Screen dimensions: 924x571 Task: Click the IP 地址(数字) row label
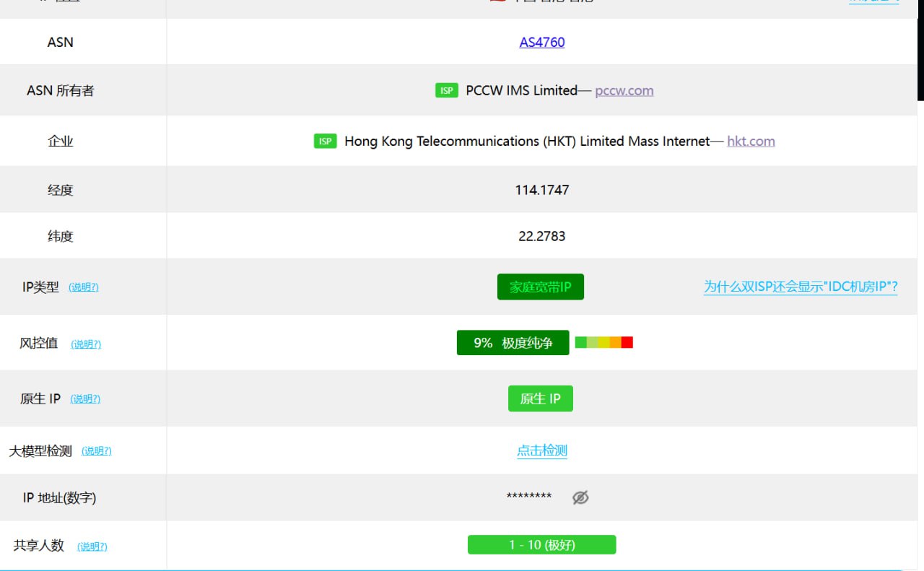tap(59, 497)
